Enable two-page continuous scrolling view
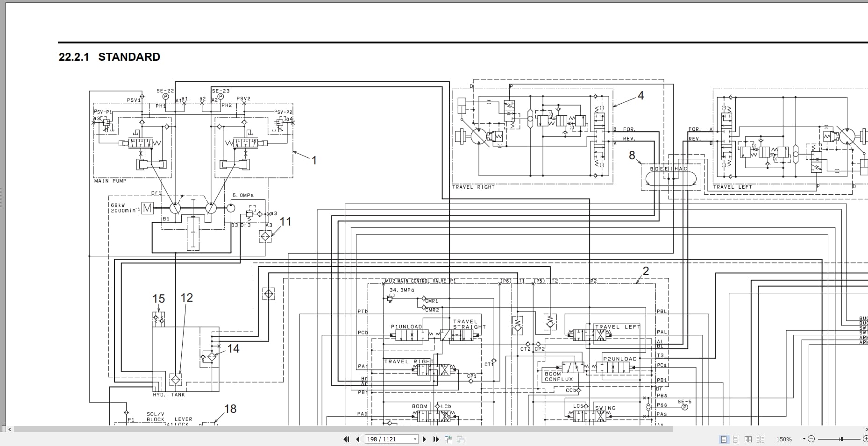 761,439
